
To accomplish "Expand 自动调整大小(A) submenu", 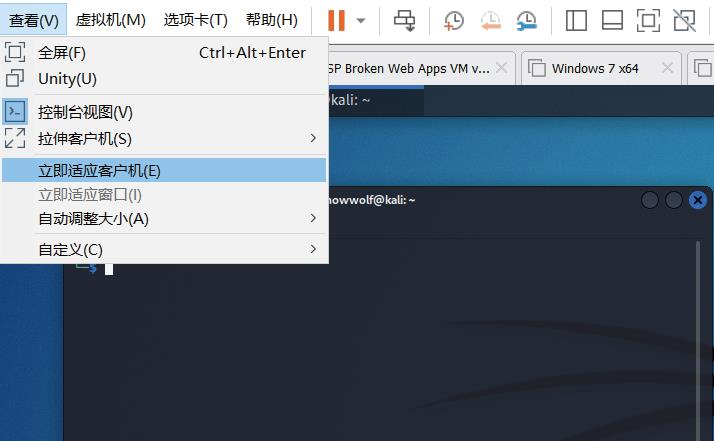I will click(164, 219).
